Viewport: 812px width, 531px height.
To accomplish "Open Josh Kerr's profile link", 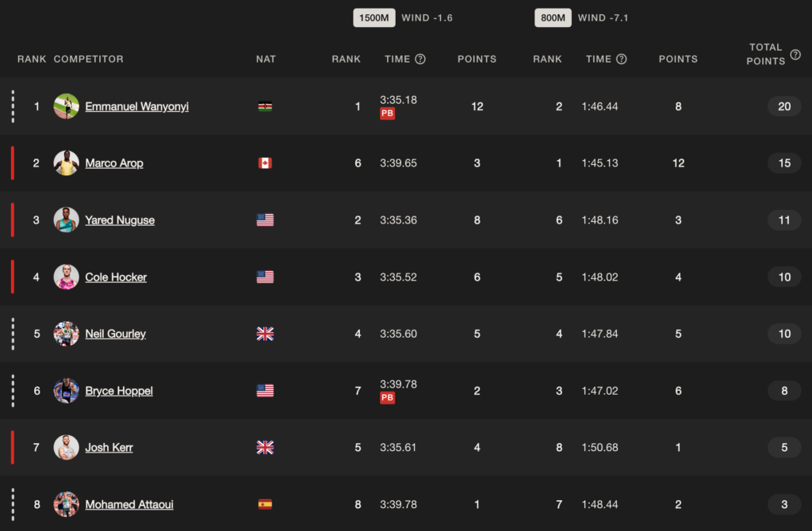I will pos(109,447).
